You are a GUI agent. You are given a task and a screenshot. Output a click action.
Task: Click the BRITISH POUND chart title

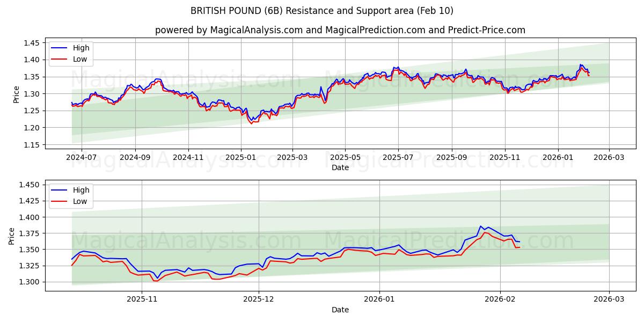click(322, 9)
